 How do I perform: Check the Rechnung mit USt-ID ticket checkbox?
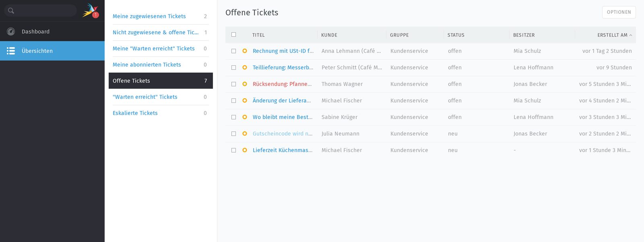[233, 51]
